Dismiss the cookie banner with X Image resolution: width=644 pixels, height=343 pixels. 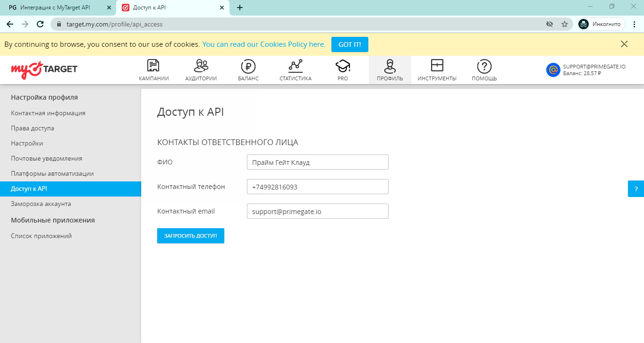(x=624, y=44)
